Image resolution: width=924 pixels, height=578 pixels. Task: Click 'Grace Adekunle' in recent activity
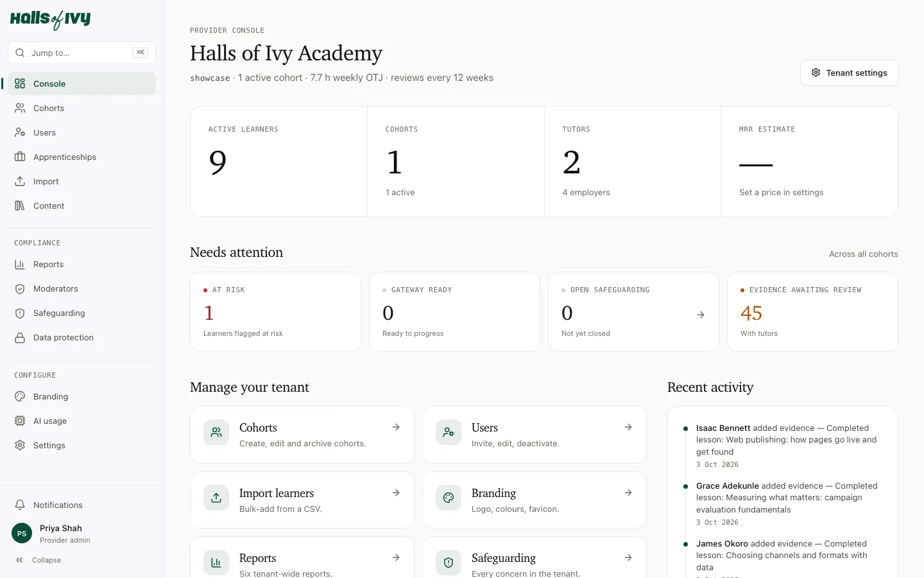coord(728,486)
